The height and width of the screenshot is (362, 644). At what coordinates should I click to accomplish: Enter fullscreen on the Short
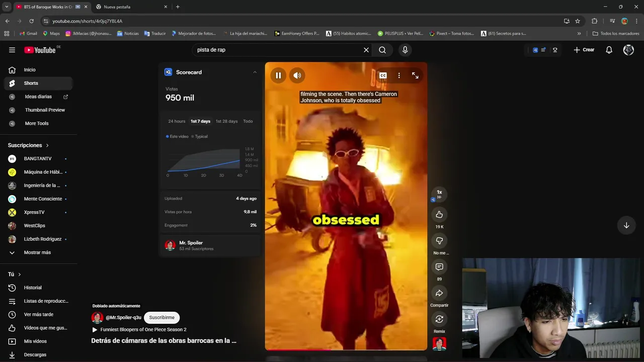point(415,75)
